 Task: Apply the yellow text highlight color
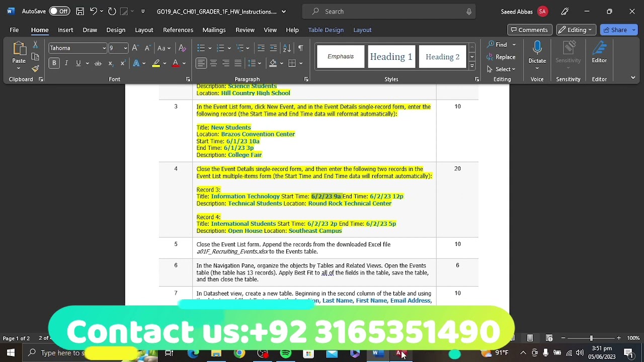point(156,63)
